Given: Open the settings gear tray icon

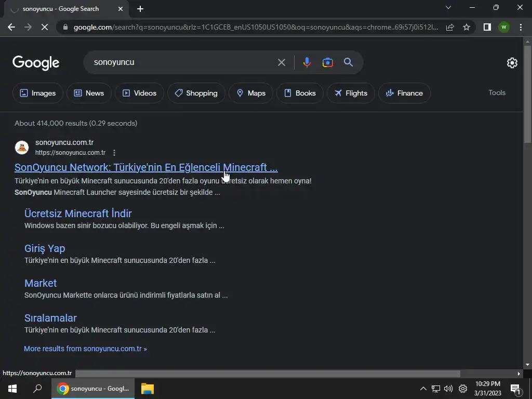Looking at the screenshot, I should click(x=463, y=389).
